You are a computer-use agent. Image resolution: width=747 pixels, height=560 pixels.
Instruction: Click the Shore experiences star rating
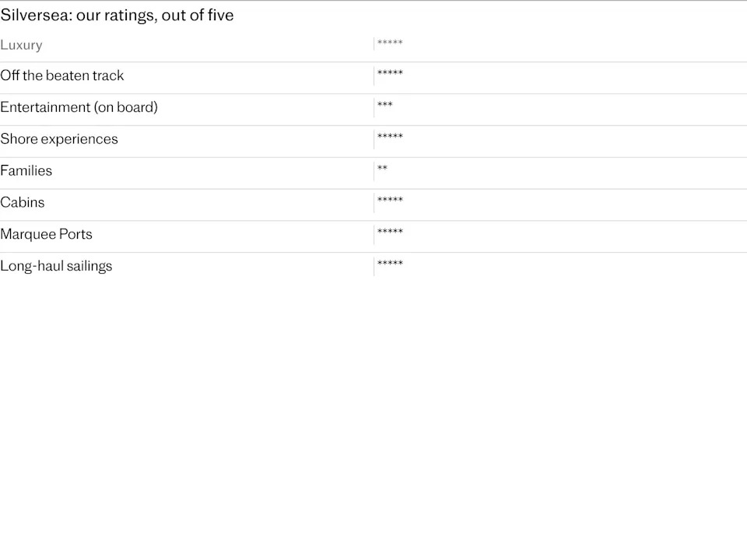coord(390,136)
